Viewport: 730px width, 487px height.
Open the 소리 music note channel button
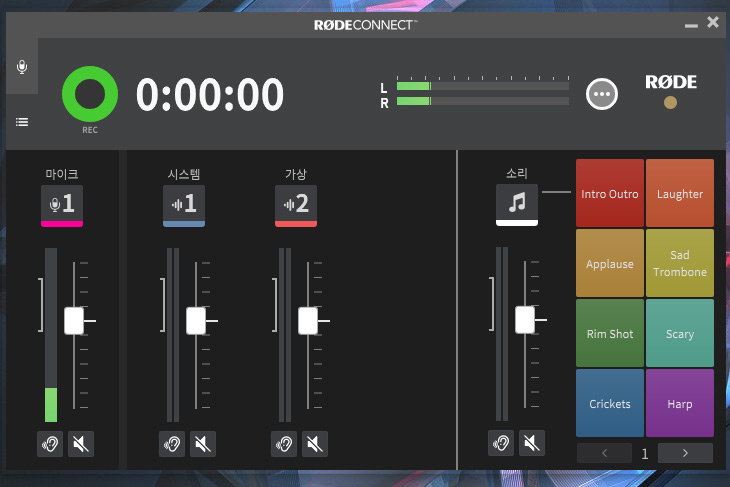pos(517,205)
